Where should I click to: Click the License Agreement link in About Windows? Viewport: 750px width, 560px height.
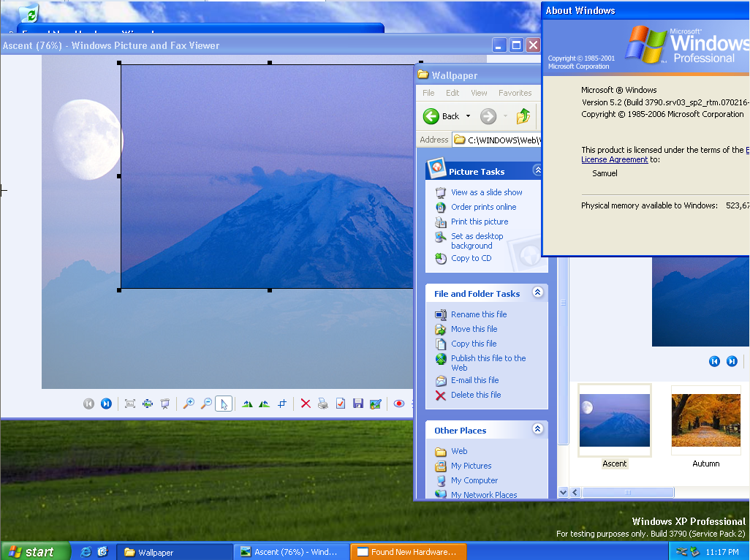tap(615, 159)
